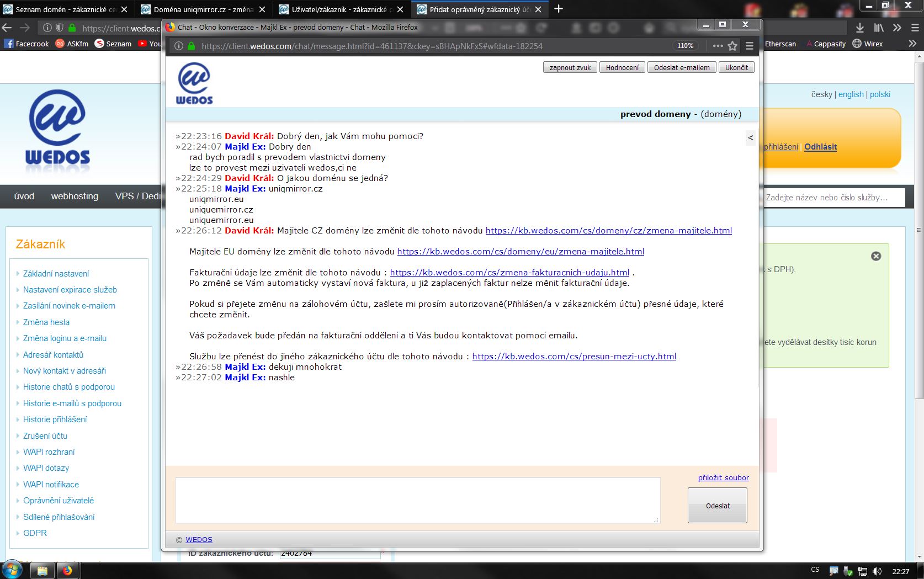Screen dimensions: 924x579
Task: Open 'Adresář kontaktů' sidebar link
Action: point(53,355)
